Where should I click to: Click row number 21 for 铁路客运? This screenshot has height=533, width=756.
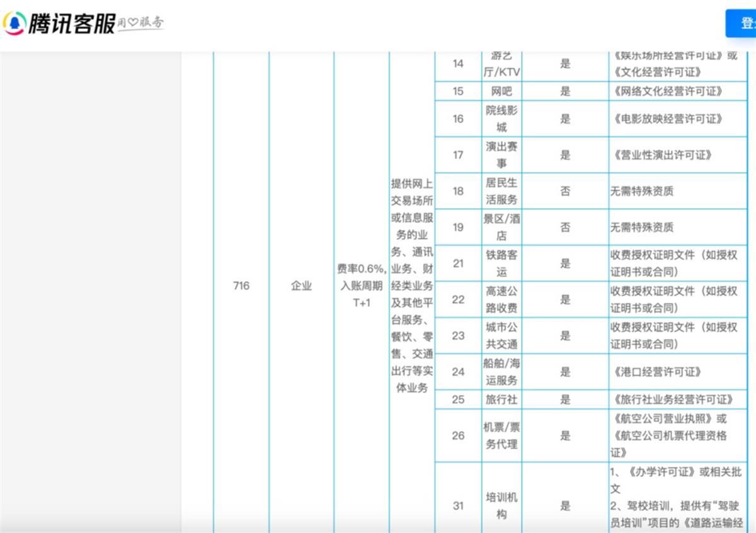[x=458, y=263]
